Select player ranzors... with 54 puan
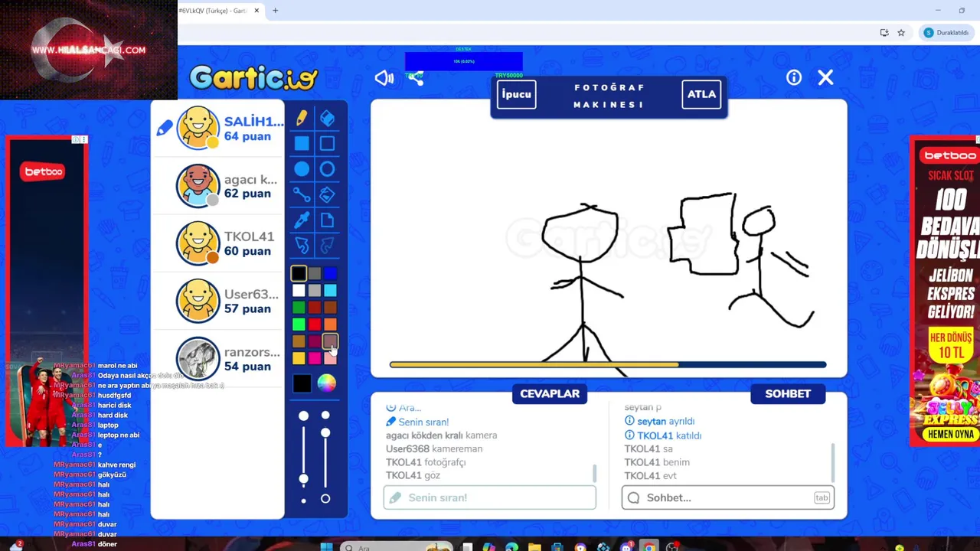 click(217, 358)
